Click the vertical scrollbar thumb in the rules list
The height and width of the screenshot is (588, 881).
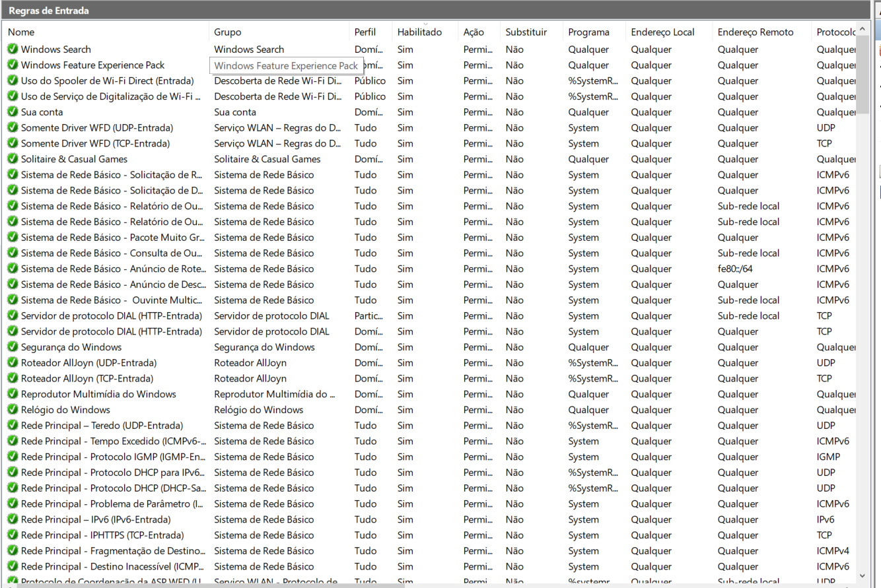(x=863, y=75)
